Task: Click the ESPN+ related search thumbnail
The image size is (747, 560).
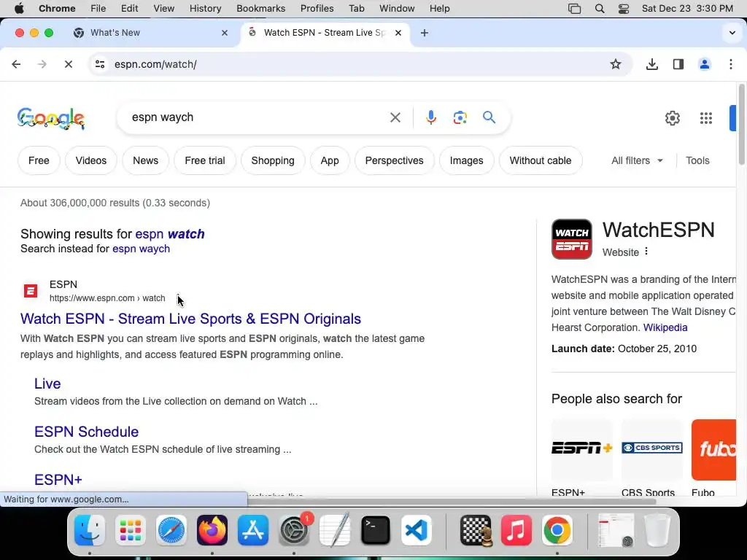Action: click(x=581, y=449)
